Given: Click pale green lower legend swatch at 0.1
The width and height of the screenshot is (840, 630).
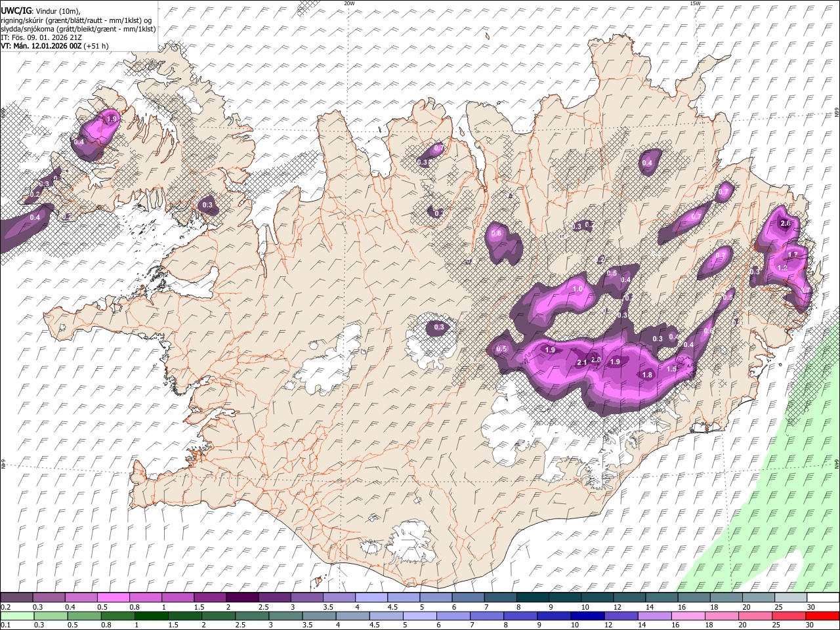Looking at the screenshot, I should tap(16, 616).
